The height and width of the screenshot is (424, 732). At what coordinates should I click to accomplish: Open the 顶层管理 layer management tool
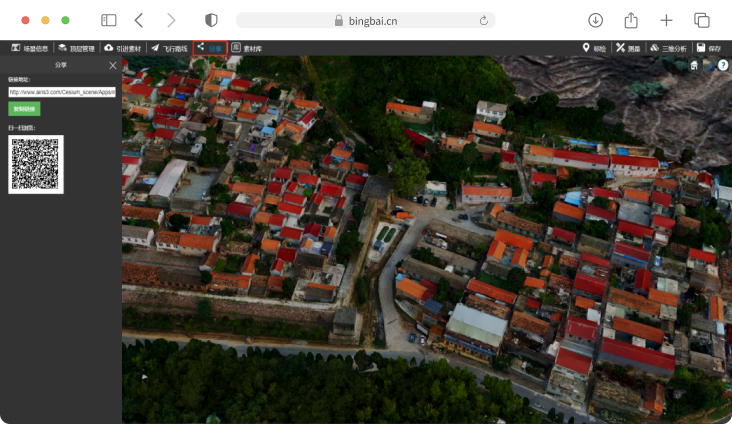pyautogui.click(x=76, y=48)
